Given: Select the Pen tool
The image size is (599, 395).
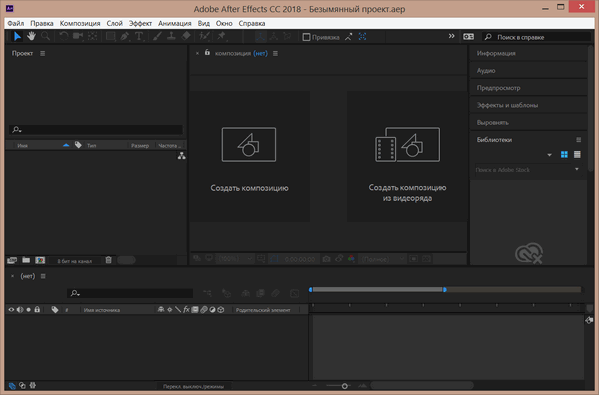Looking at the screenshot, I should [125, 36].
